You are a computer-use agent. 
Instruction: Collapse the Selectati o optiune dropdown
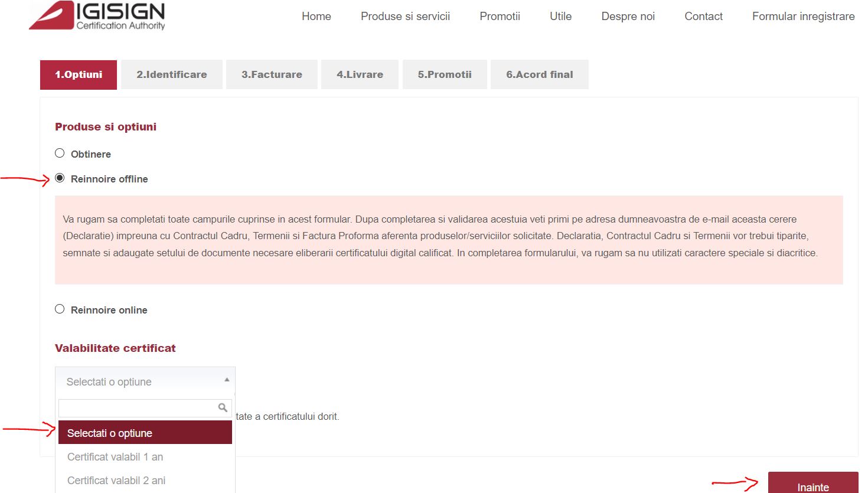click(145, 381)
